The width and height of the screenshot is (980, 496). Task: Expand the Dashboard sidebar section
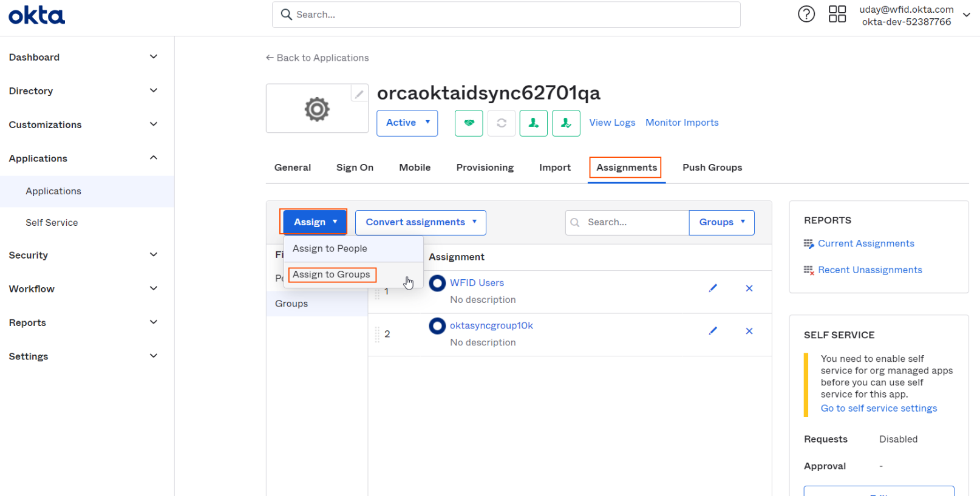[x=154, y=57]
